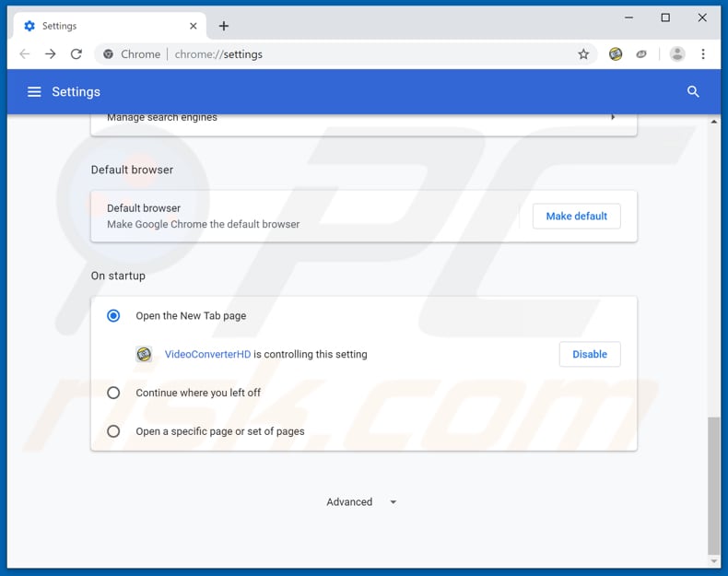Open the Settings hamburger menu
The image size is (728, 576).
pyautogui.click(x=34, y=92)
